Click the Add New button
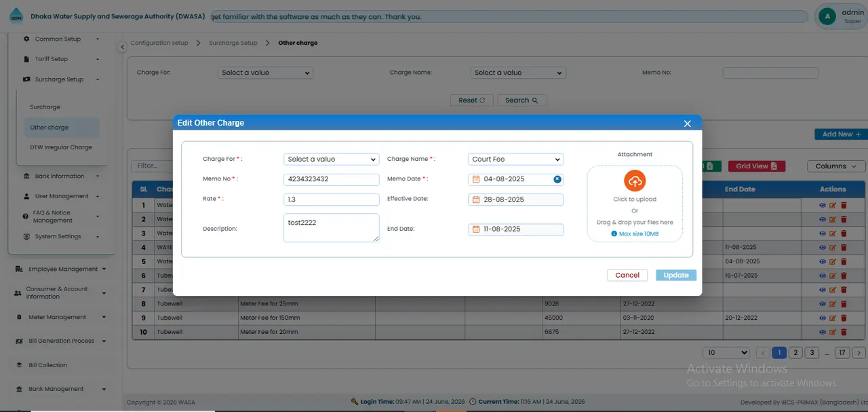 [x=841, y=134]
